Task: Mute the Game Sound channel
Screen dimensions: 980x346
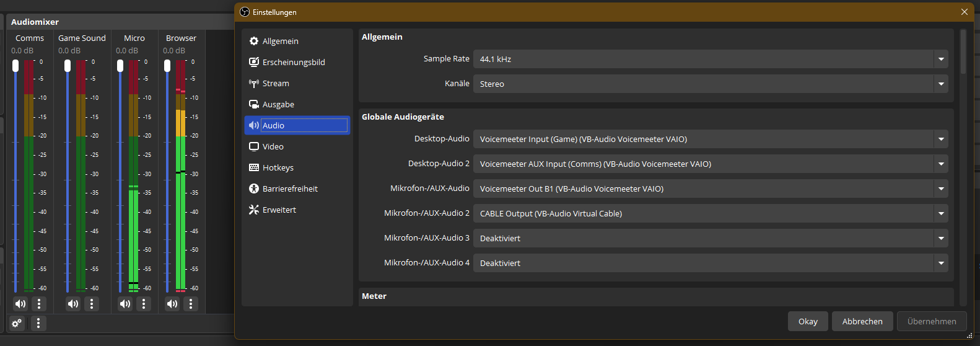Action: tap(73, 304)
